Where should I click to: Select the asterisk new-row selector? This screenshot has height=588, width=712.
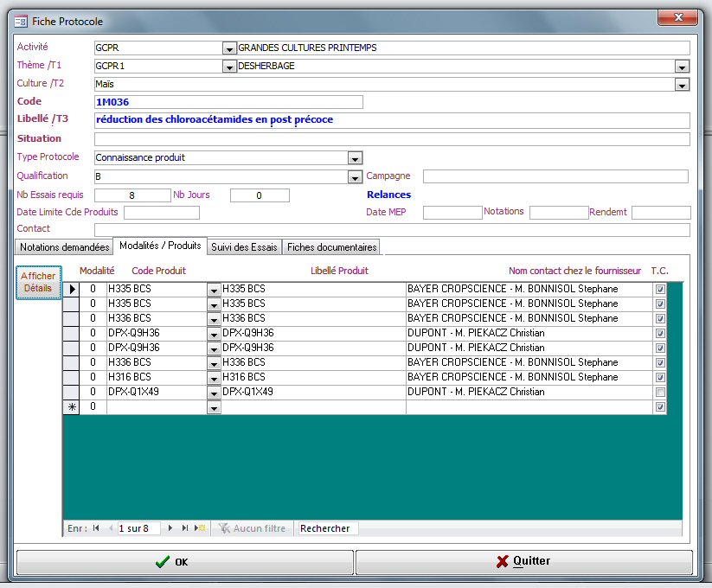pos(71,407)
